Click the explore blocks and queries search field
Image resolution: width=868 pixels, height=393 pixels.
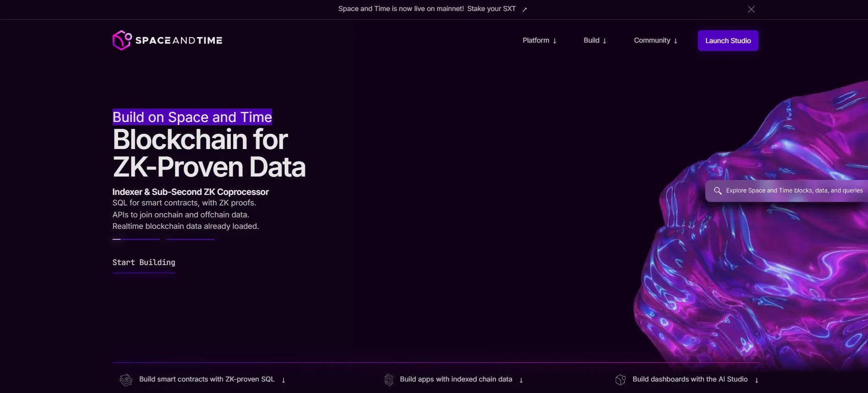tap(786, 190)
